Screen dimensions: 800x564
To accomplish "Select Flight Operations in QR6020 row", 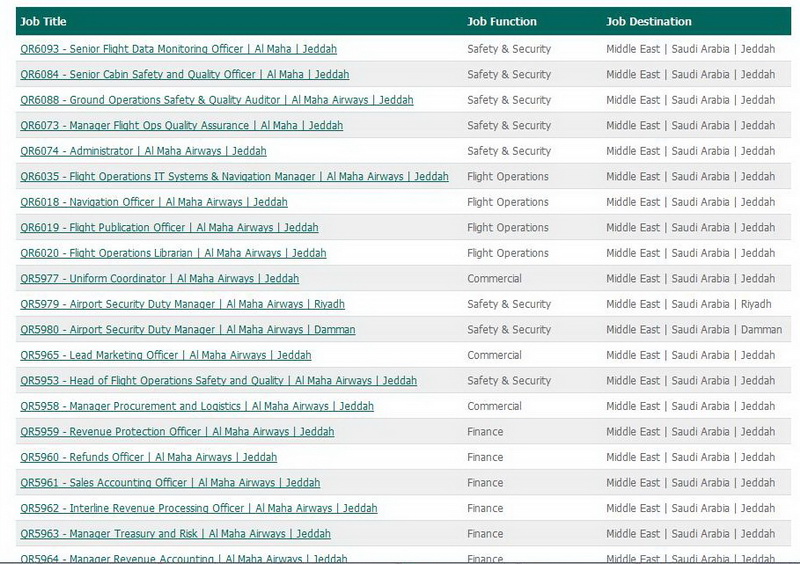I will (508, 253).
